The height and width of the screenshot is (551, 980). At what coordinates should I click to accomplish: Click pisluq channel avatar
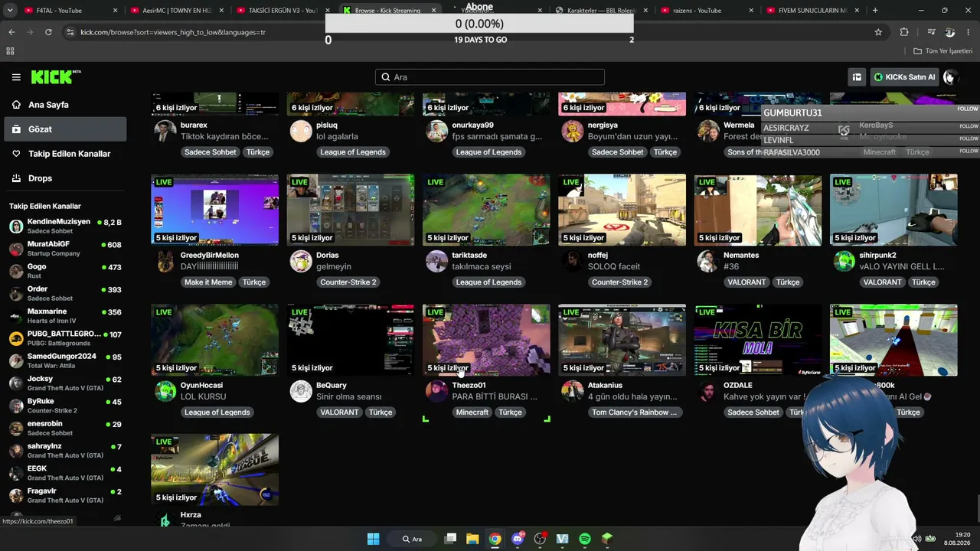click(301, 131)
